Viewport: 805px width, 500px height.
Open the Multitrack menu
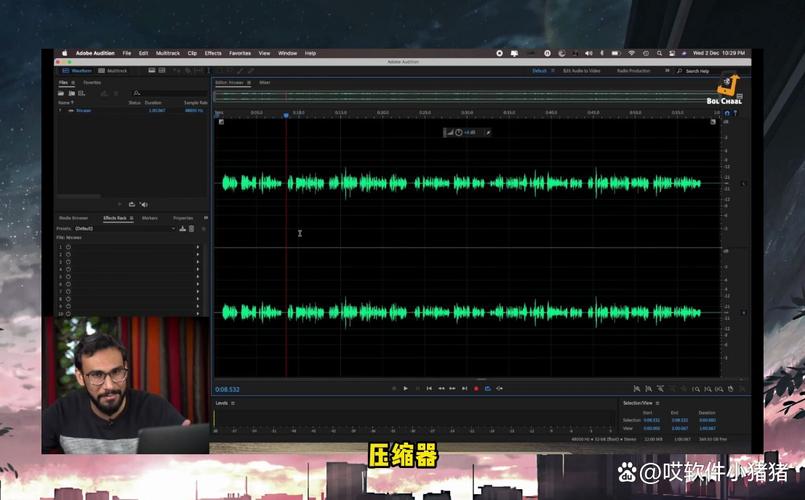(168, 53)
